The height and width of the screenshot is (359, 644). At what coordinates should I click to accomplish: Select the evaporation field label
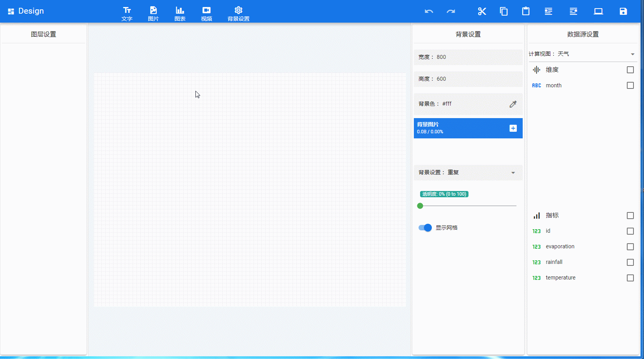(560, 246)
